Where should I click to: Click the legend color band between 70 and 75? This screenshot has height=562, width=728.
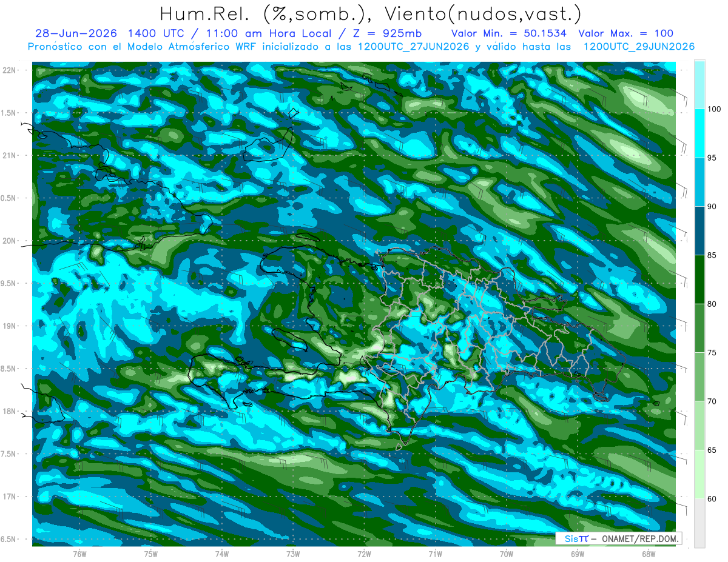tap(699, 377)
